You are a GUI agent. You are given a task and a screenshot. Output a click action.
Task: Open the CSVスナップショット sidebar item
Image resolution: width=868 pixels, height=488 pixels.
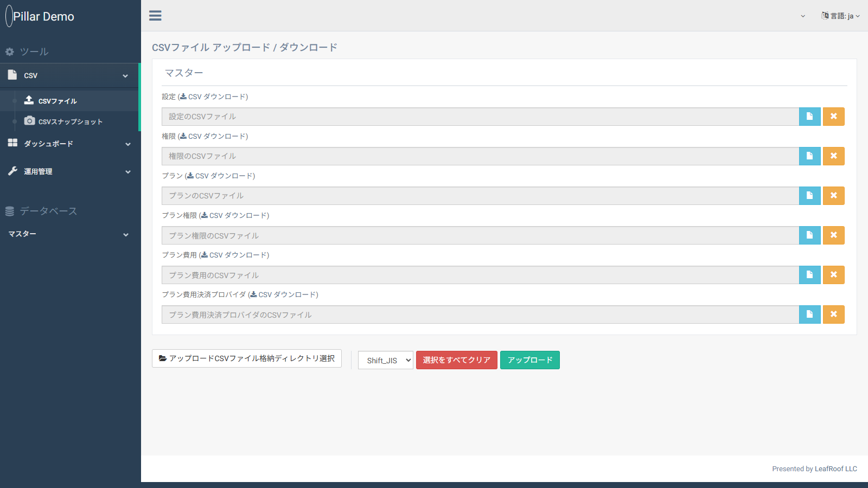point(69,121)
